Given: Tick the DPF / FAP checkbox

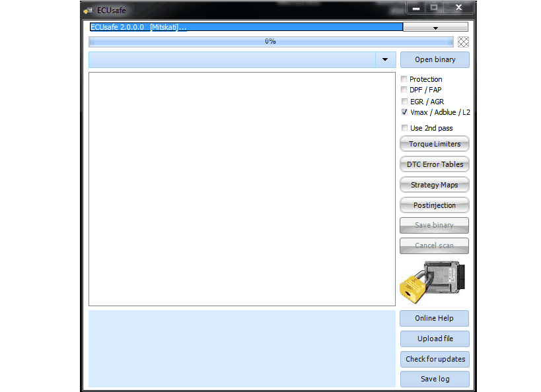Looking at the screenshot, I should 404,90.
